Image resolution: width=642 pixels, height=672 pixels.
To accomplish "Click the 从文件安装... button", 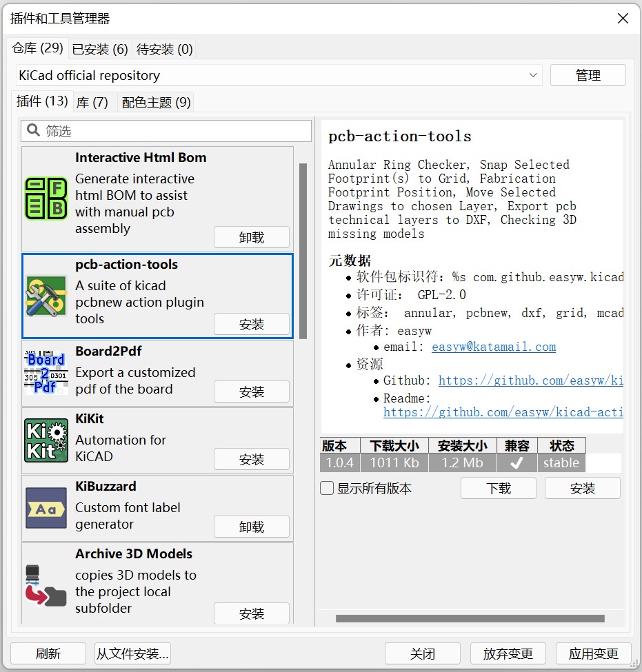I will click(x=132, y=653).
